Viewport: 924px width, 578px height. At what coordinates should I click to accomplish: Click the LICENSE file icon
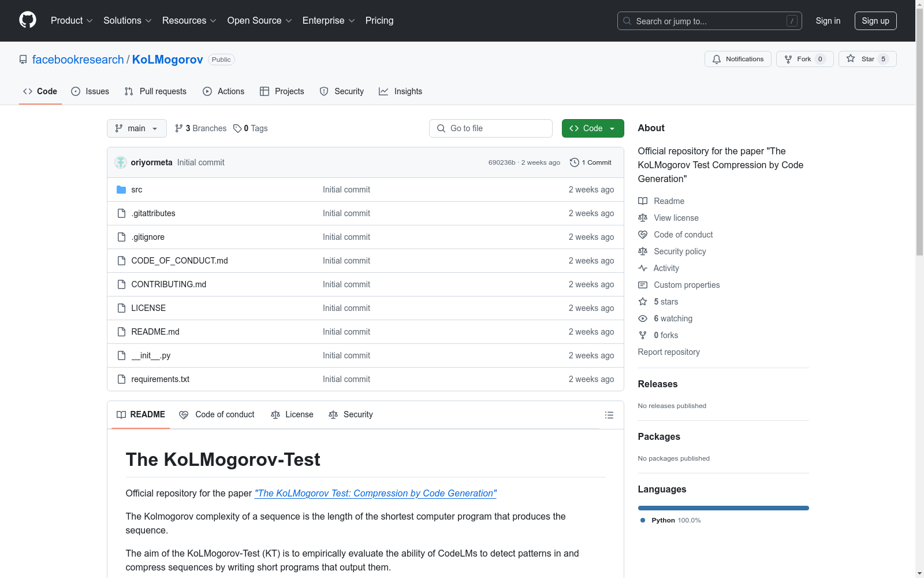121,308
